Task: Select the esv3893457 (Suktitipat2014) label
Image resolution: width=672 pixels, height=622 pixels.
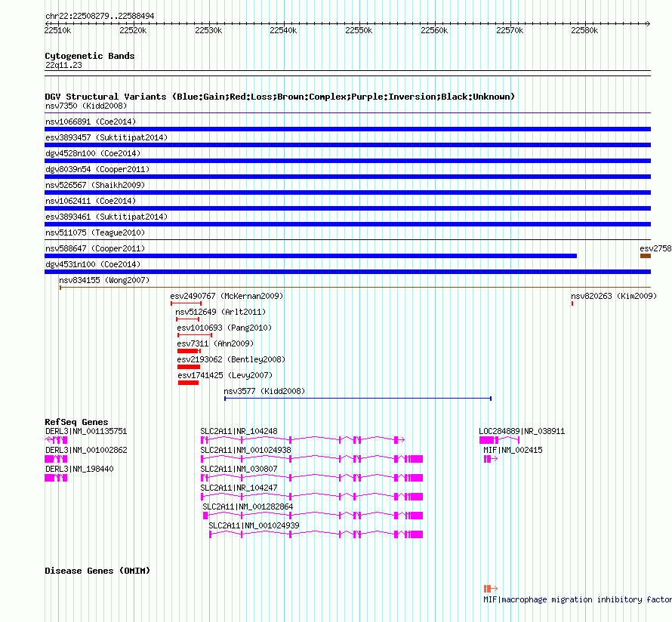Action: [x=106, y=137]
